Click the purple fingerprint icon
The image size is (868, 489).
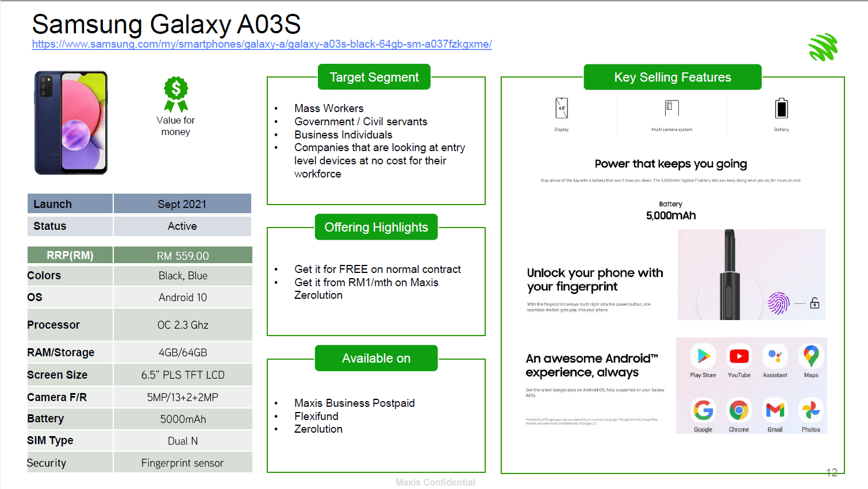coord(778,303)
